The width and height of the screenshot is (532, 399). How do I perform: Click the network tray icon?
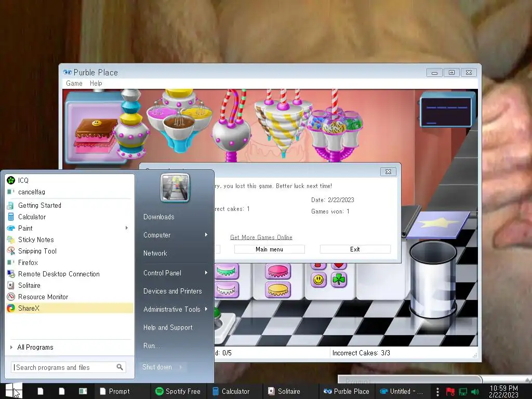[x=463, y=392]
